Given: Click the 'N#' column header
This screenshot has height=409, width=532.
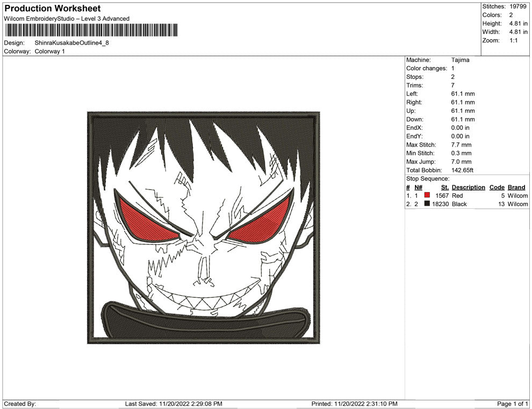Looking at the screenshot, I should 418,187.
